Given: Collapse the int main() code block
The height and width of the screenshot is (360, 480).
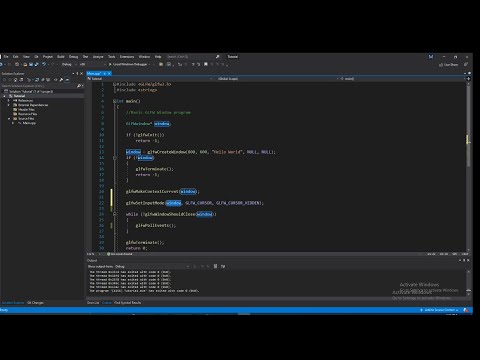Looking at the screenshot, I should 114,101.
